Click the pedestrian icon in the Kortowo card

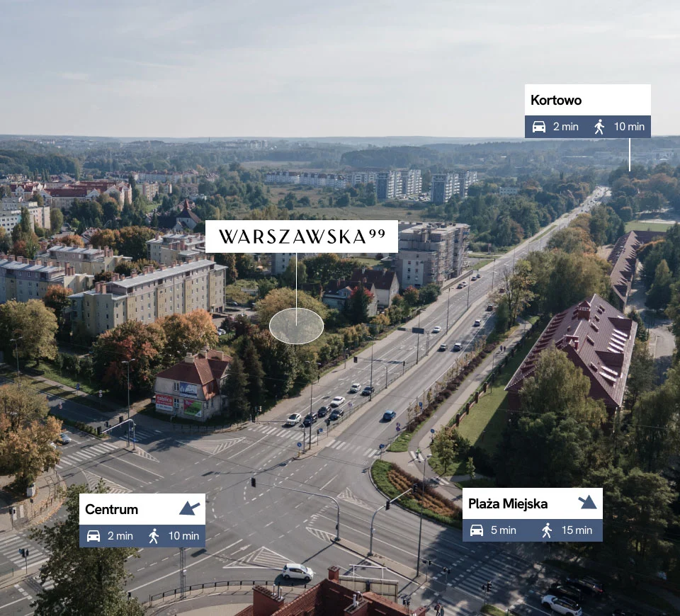click(x=600, y=127)
